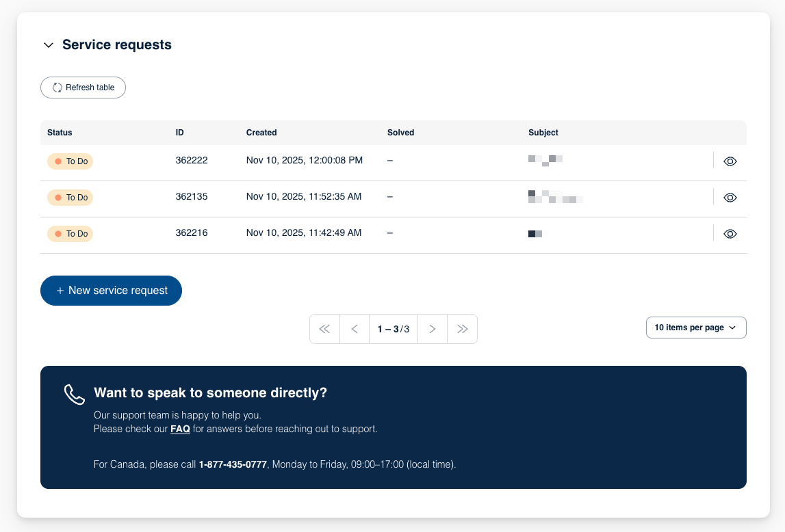This screenshot has width=785, height=532.
Task: View details of request 362222 via eye icon
Action: [x=730, y=161]
